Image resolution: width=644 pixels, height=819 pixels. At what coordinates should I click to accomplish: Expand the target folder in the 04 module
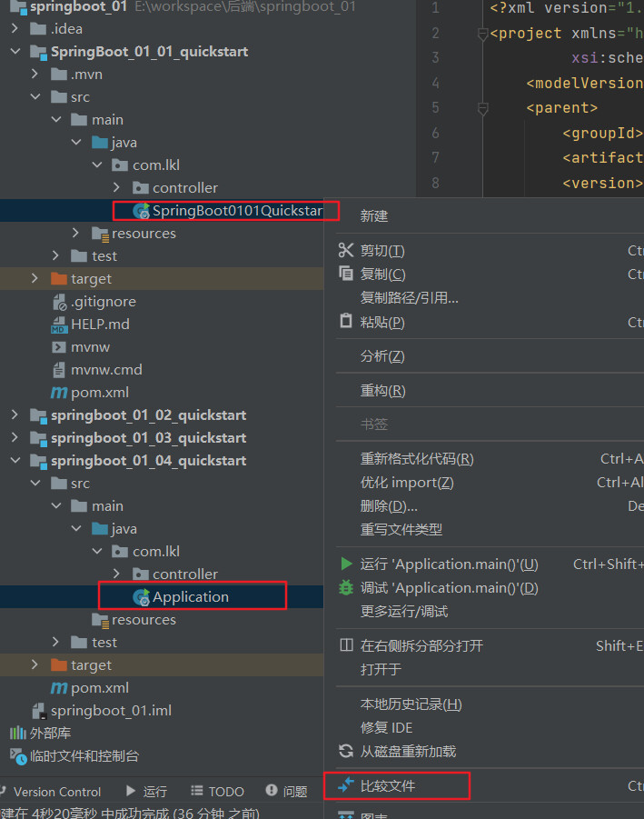[x=35, y=664]
